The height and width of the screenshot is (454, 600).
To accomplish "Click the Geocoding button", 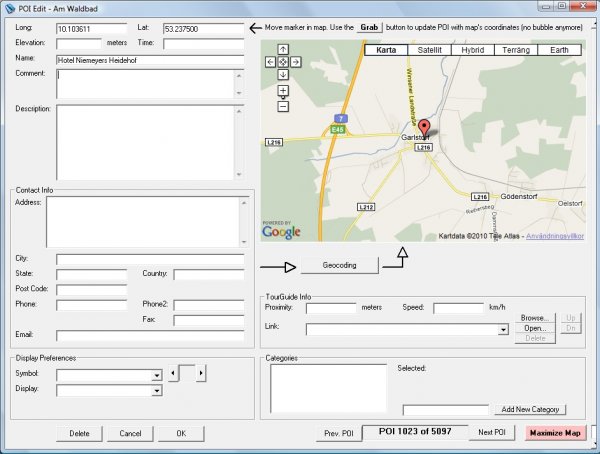I will click(339, 265).
